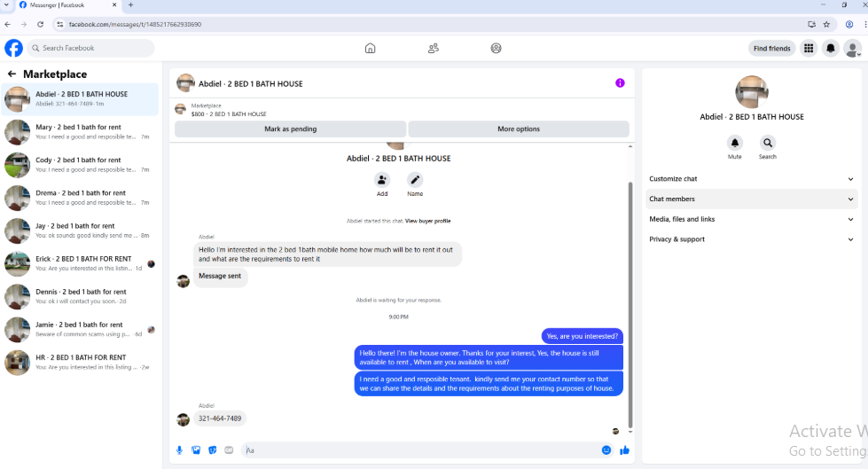Expand the Customize chat section
The image size is (868, 469).
[751, 179]
